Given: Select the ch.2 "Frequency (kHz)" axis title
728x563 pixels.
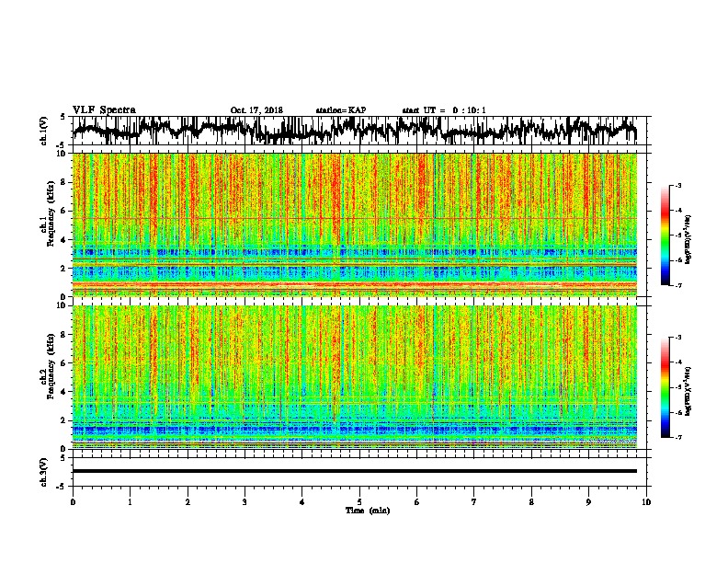Looking at the screenshot, I should [x=51, y=367].
